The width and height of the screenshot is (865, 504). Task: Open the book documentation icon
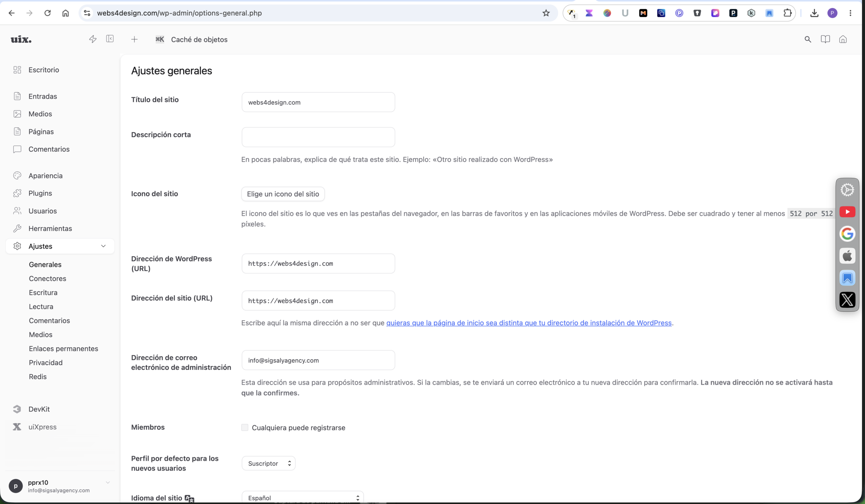pos(825,39)
